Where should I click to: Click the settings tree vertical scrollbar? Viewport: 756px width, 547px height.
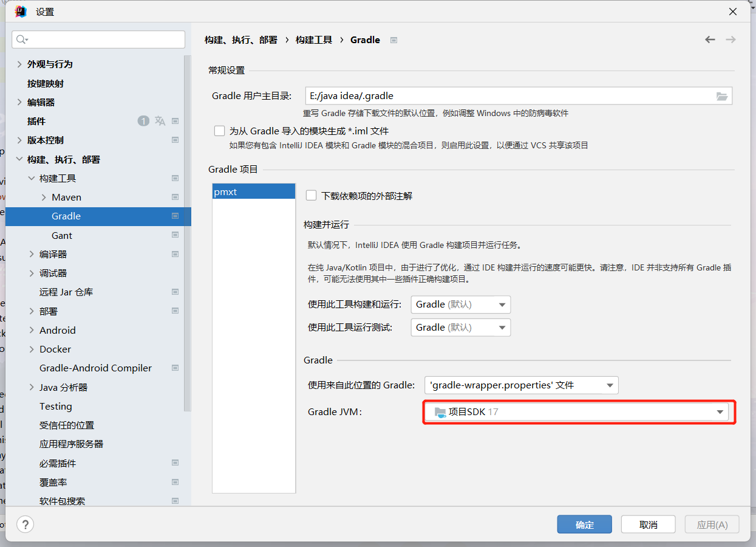pos(188,234)
